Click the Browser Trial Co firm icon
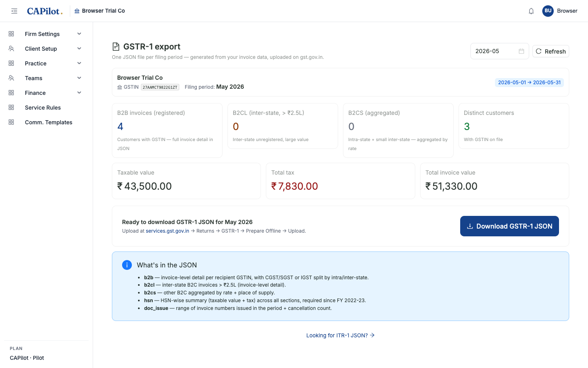 point(77,11)
